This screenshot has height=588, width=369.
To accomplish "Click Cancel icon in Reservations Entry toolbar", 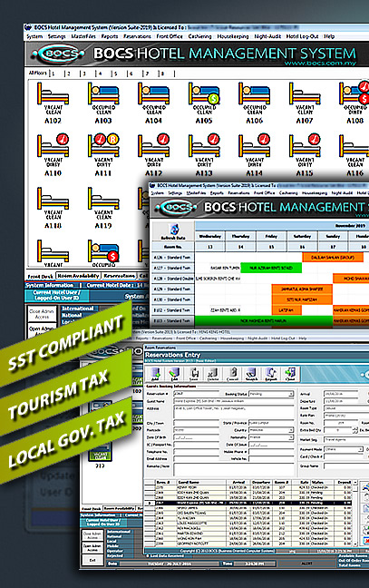I will point(233,374).
